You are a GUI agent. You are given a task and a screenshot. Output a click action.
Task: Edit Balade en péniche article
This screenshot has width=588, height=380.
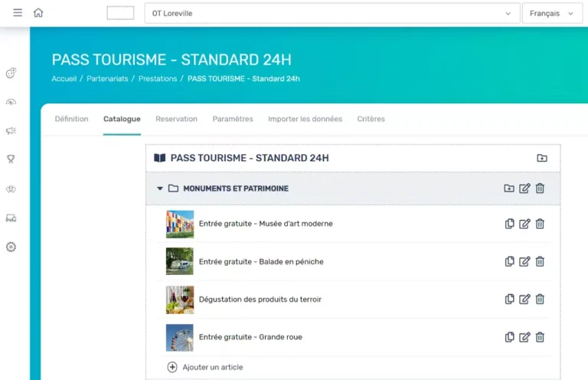524,261
